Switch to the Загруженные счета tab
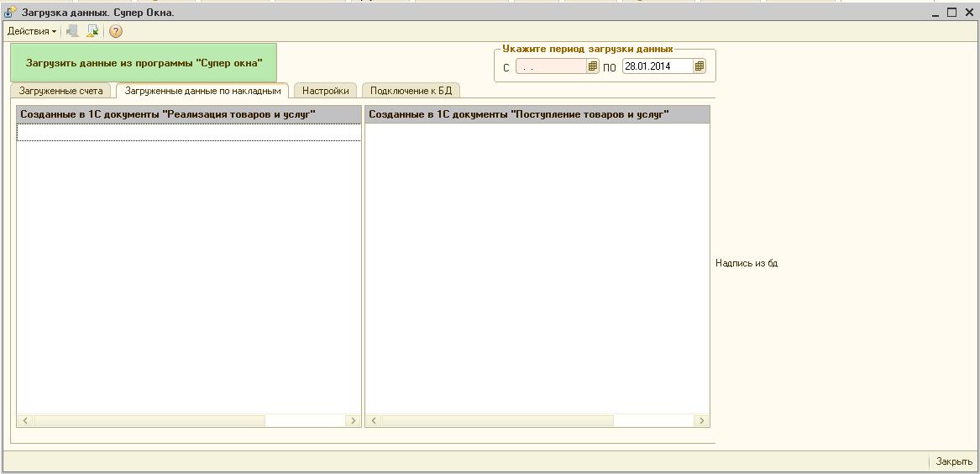This screenshot has width=980, height=474. pos(60,91)
